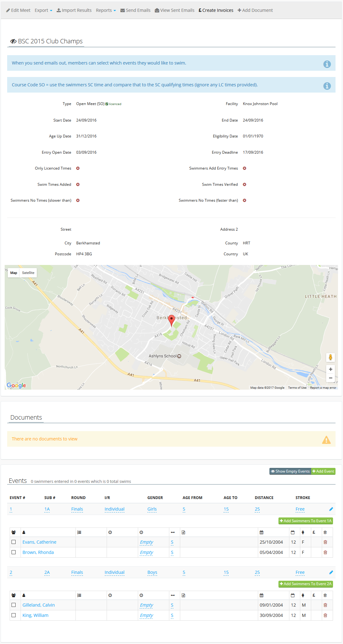Click Create Invoices
This screenshot has width=343, height=644.
tap(216, 10)
